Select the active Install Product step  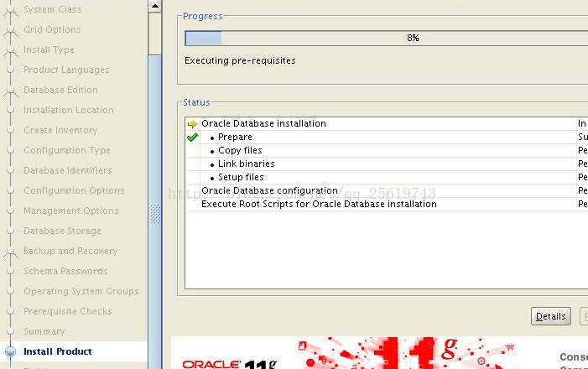pos(57,351)
